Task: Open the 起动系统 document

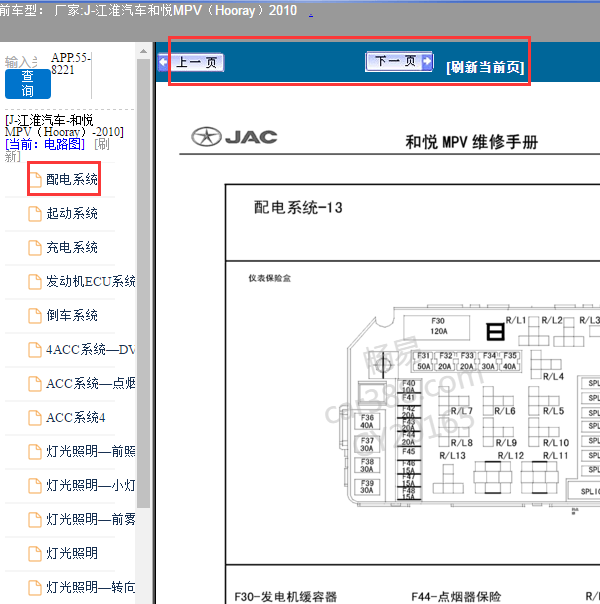Action: (x=72, y=213)
